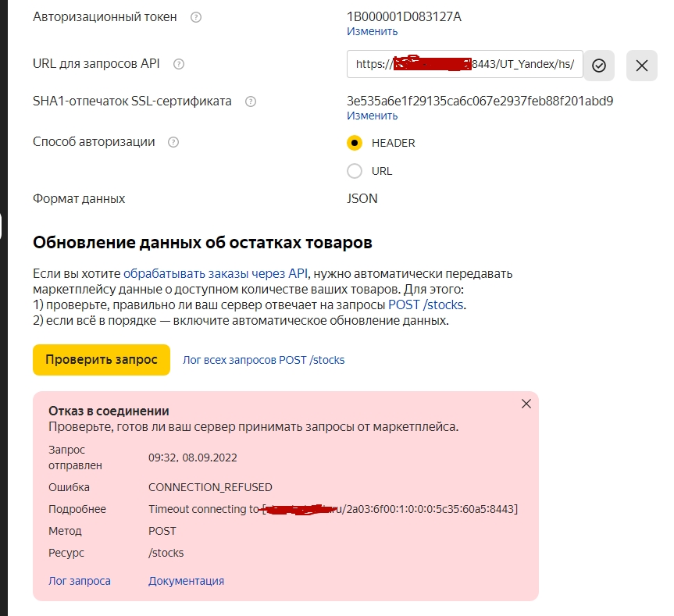Click Изменить under SHA1 fingerprint
The height and width of the screenshot is (616, 674).
pos(373,116)
